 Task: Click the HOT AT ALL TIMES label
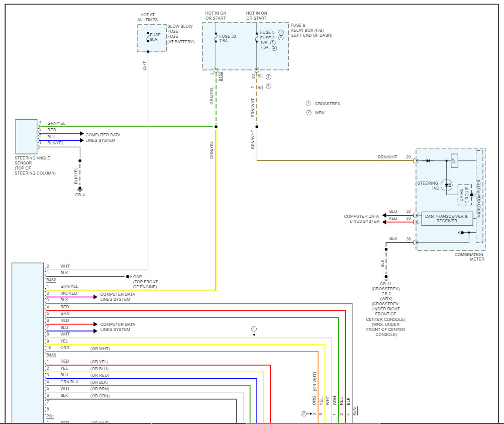pyautogui.click(x=148, y=17)
